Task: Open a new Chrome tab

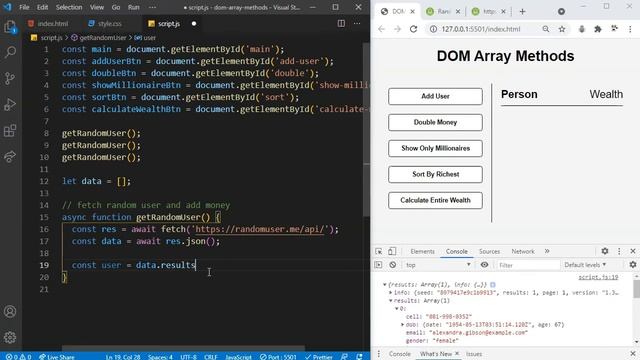Action: [522, 11]
